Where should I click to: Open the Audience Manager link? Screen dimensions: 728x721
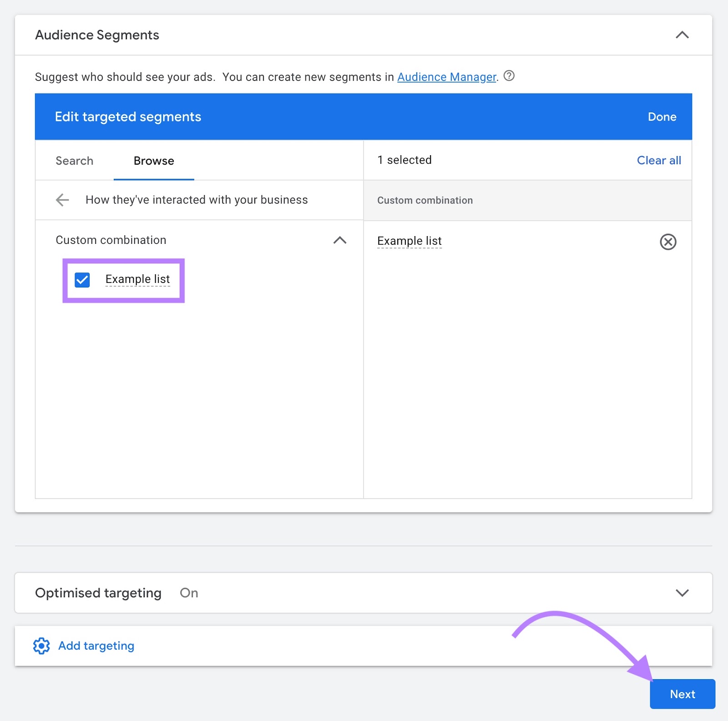[x=446, y=77]
